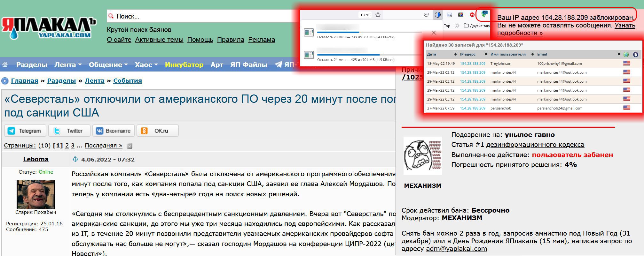The width and height of the screenshot is (644, 256).
Task: Click the red M extension icon
Action: (472, 15)
